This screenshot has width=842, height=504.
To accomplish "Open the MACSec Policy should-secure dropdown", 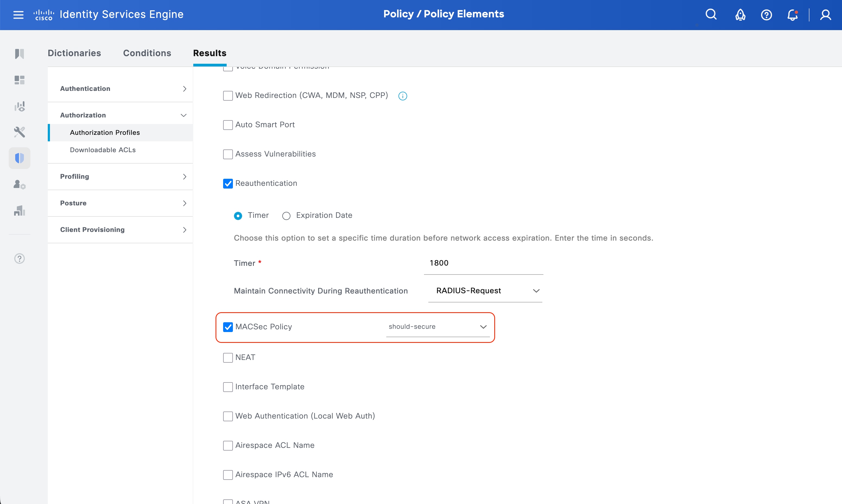I will point(438,327).
